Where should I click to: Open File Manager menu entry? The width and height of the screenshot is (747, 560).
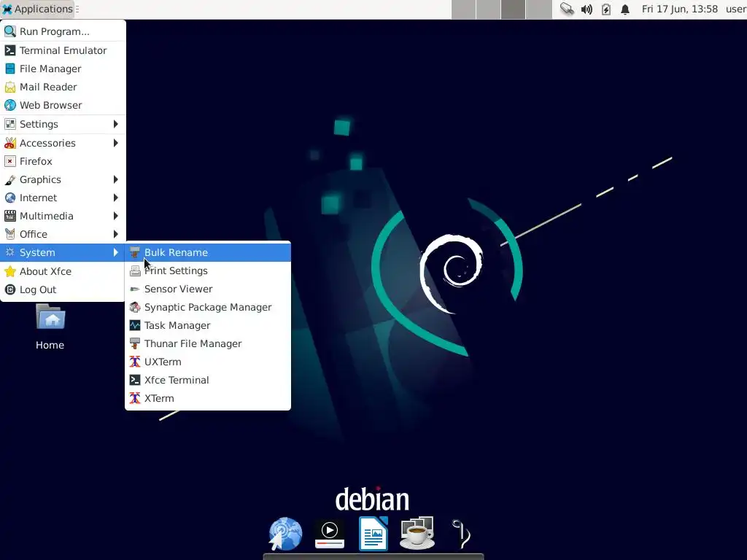pyautogui.click(x=63, y=69)
